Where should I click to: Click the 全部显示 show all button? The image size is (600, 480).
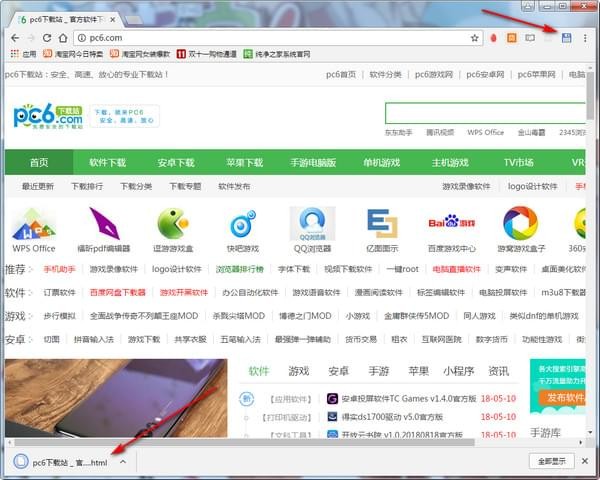(x=551, y=461)
